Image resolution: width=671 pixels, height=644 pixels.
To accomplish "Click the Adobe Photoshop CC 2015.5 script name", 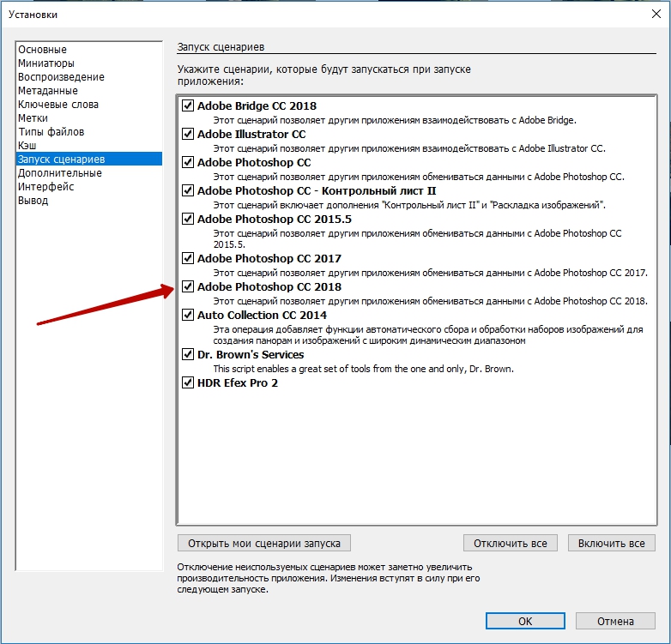I will click(x=275, y=219).
